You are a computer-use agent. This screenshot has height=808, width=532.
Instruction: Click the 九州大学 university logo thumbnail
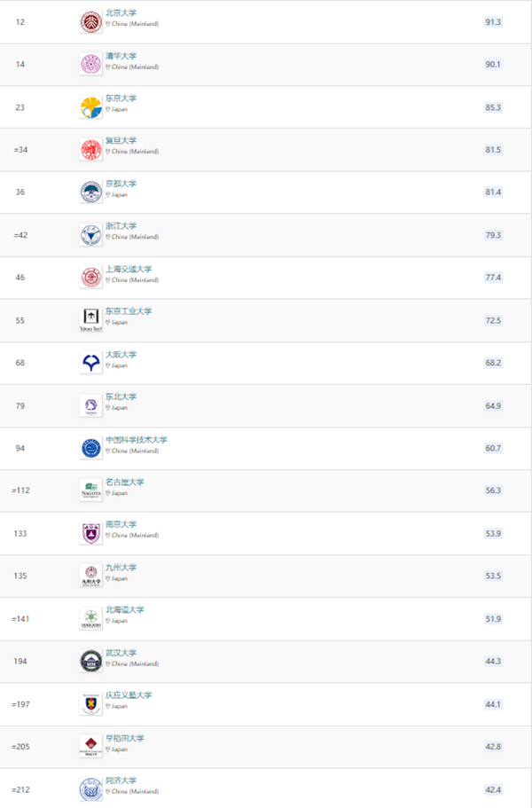pos(91,576)
